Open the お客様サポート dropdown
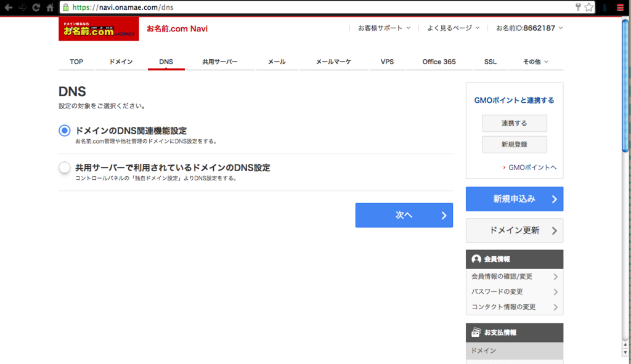Viewport: 631px width, 364px height. tap(380, 28)
